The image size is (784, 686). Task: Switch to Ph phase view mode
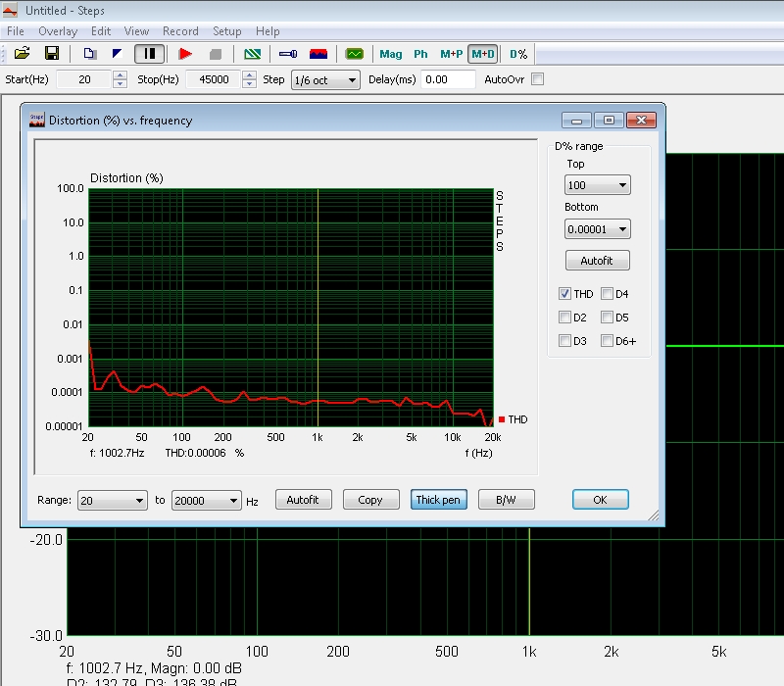point(420,54)
